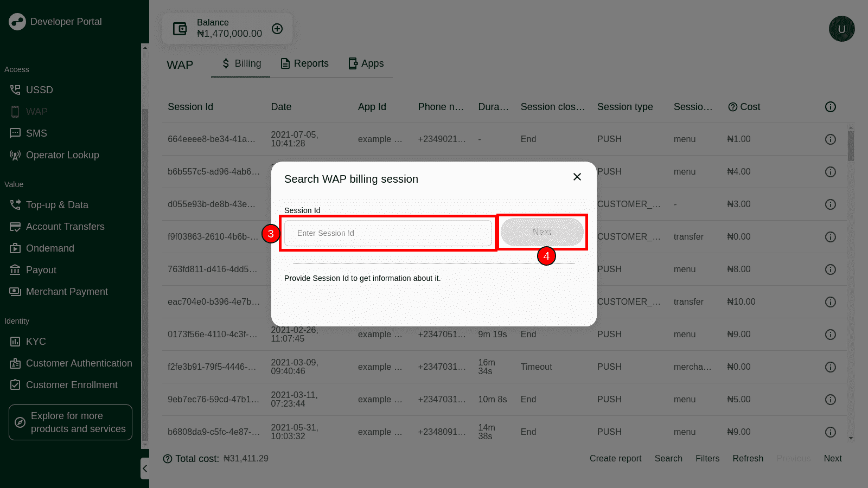Click the Cost column help icon
Screen dimensions: 868x488
732,107
